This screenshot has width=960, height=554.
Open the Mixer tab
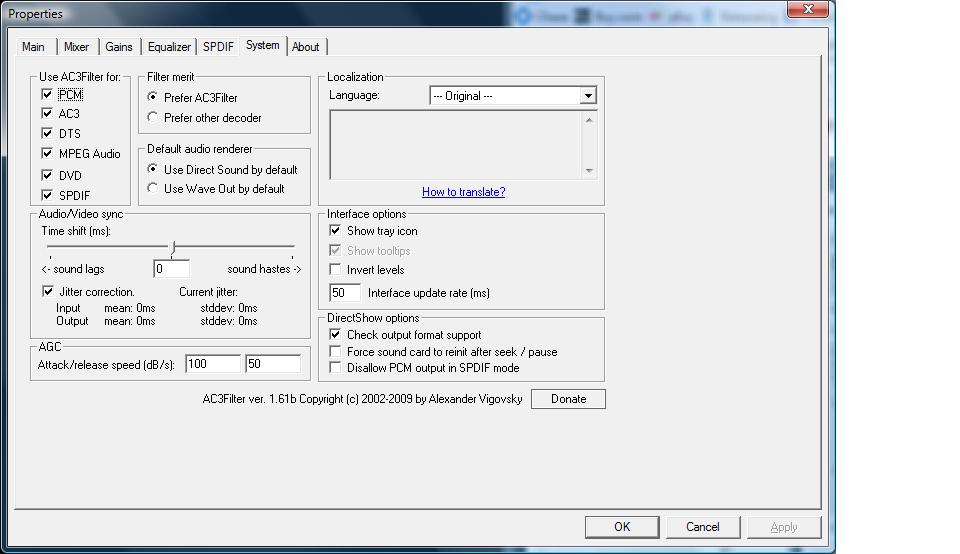pyautogui.click(x=76, y=47)
